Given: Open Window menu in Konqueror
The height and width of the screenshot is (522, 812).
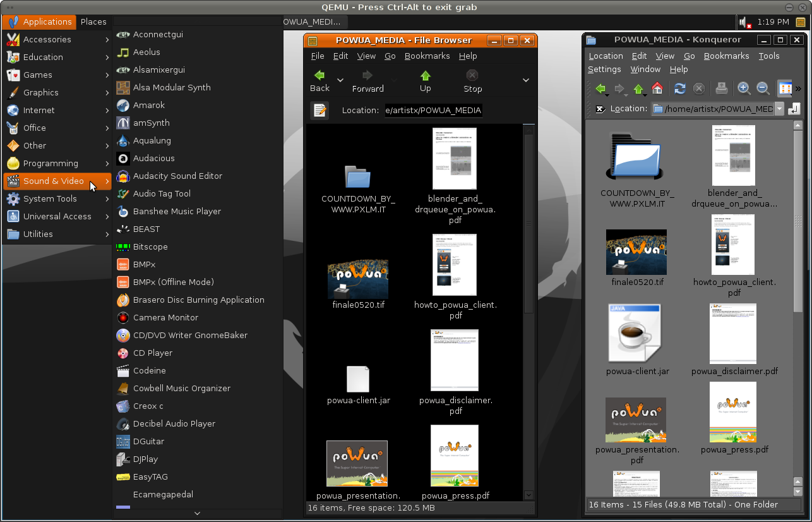Looking at the screenshot, I should [645, 70].
